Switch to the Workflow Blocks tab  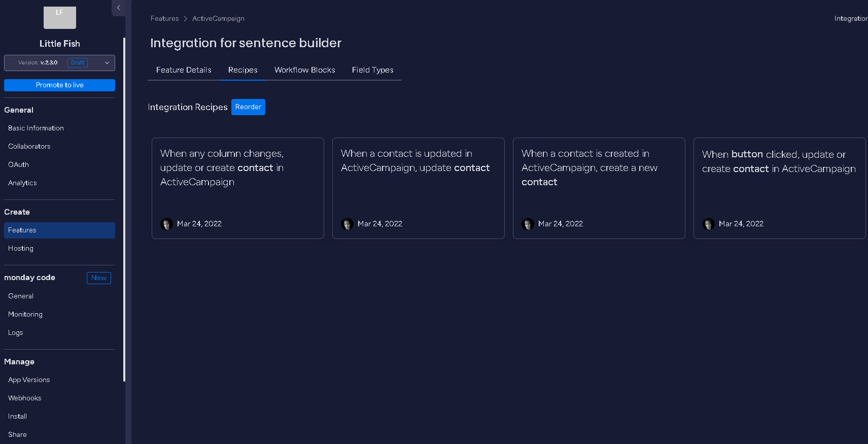305,70
